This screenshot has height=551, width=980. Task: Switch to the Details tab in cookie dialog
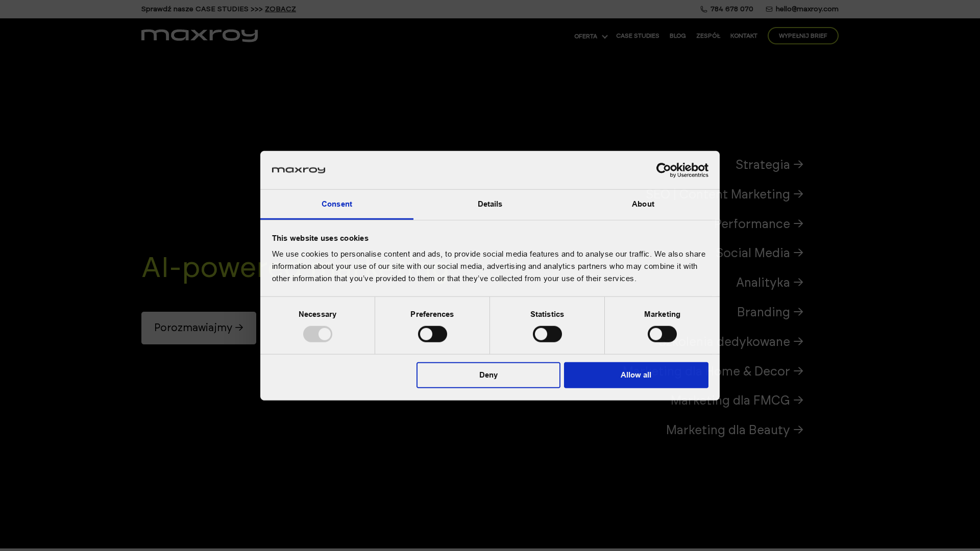coord(489,204)
